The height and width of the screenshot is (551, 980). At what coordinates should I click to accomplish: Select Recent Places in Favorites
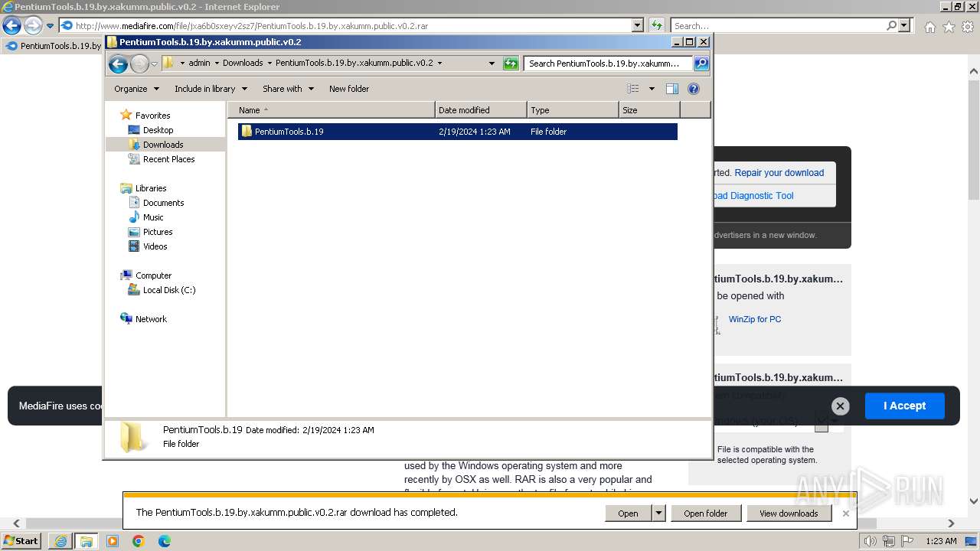[168, 159]
